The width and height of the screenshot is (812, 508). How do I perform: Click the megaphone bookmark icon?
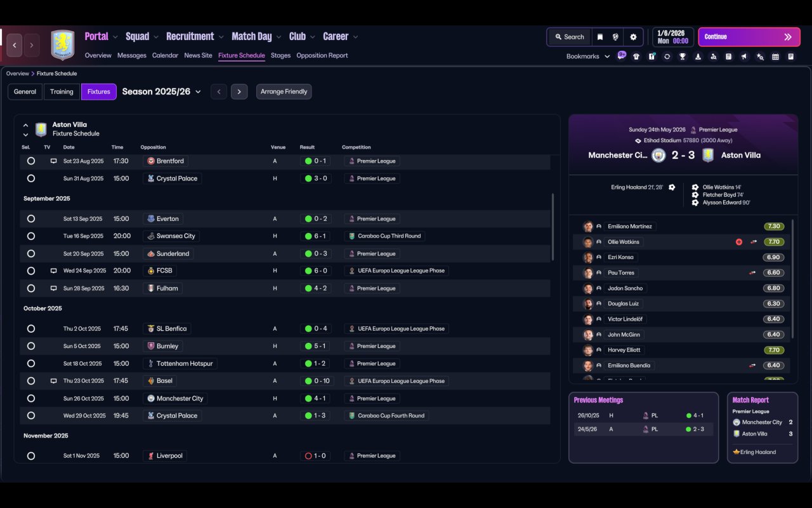[x=744, y=57]
